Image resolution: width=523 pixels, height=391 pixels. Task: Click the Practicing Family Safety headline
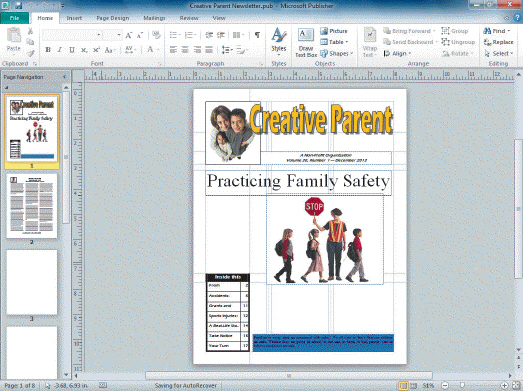pos(298,181)
